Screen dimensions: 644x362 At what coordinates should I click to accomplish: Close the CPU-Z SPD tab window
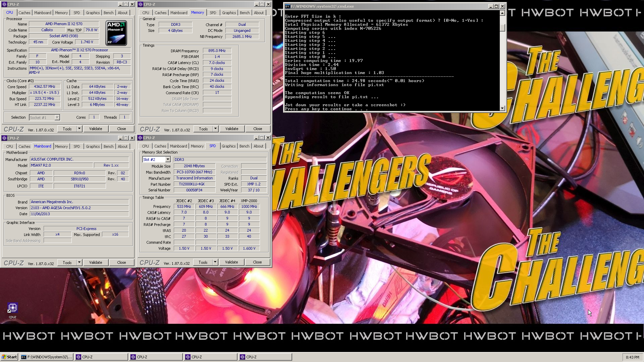coord(268,138)
